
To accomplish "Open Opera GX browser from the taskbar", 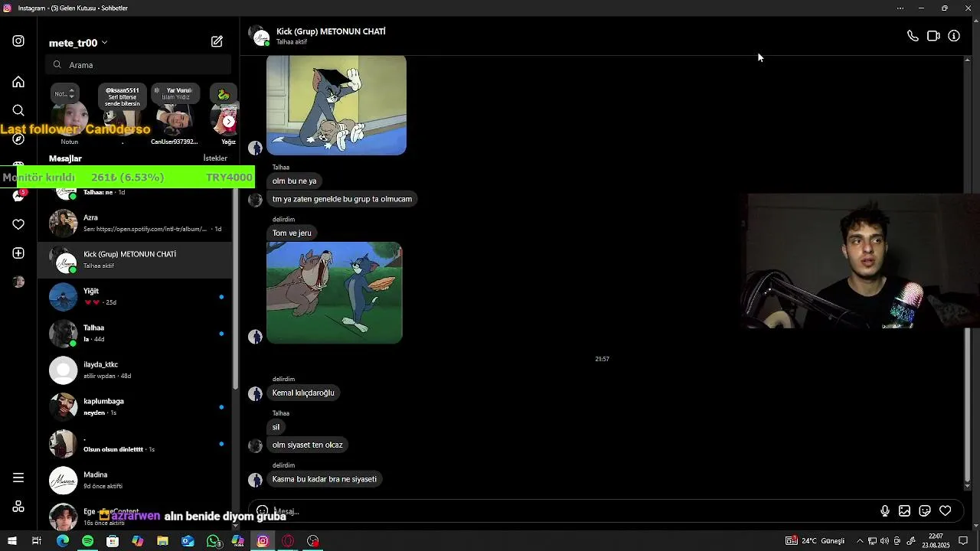I will tap(288, 541).
